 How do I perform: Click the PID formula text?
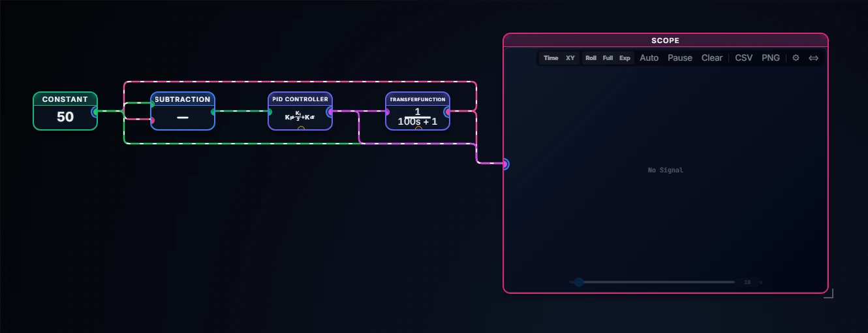(x=300, y=116)
